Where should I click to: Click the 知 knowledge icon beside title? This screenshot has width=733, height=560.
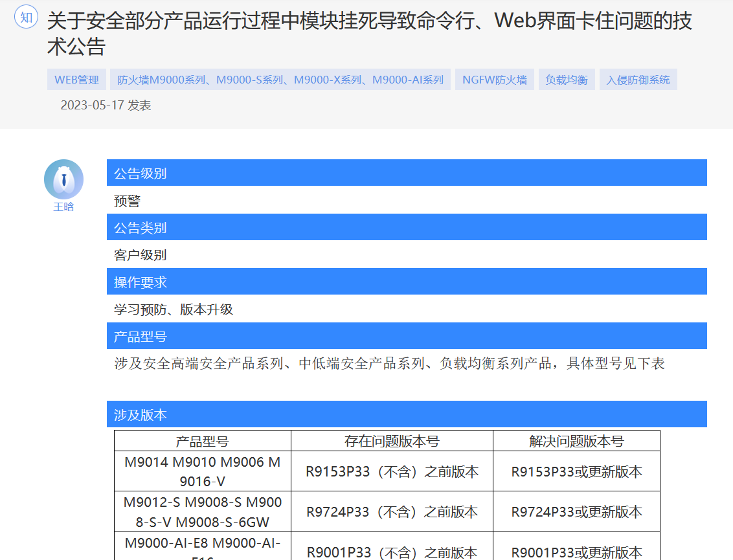[x=26, y=17]
